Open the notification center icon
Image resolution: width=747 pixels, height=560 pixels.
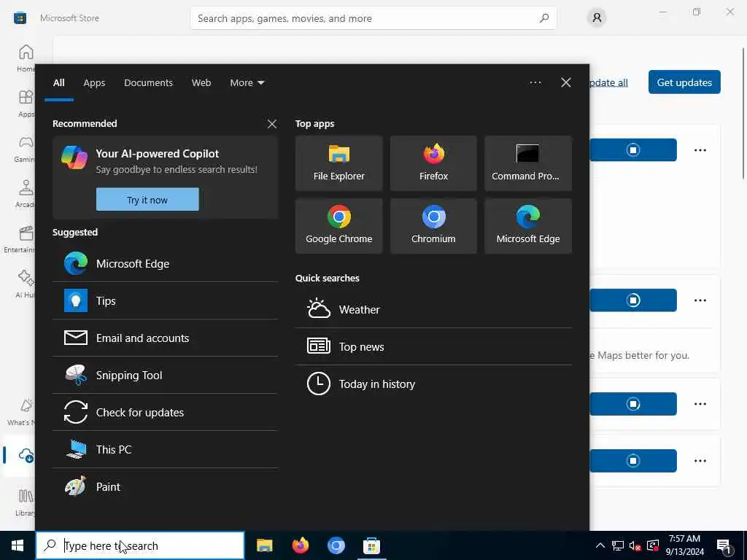tap(724, 547)
